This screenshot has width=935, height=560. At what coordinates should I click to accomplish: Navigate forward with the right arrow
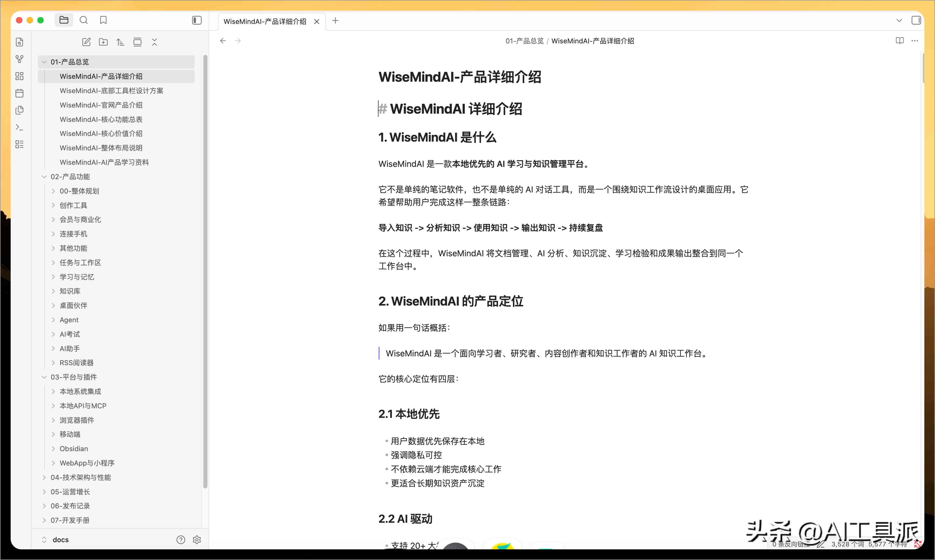(x=238, y=41)
